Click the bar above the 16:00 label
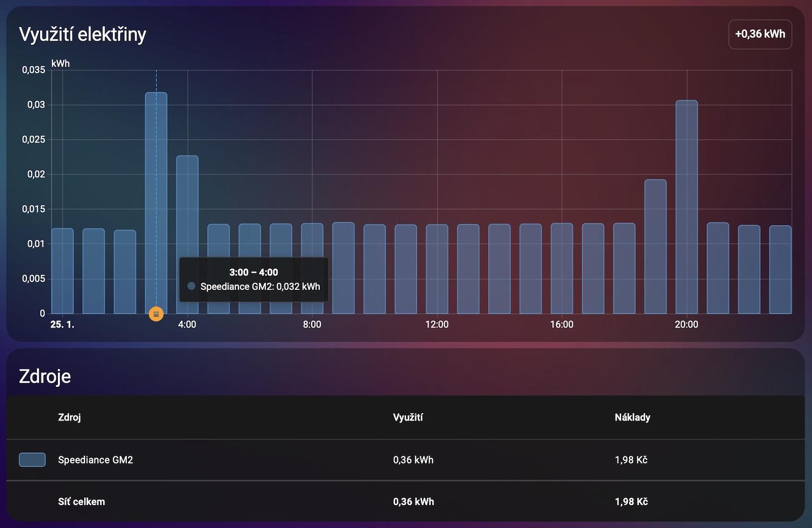This screenshot has height=528, width=812. click(562, 269)
